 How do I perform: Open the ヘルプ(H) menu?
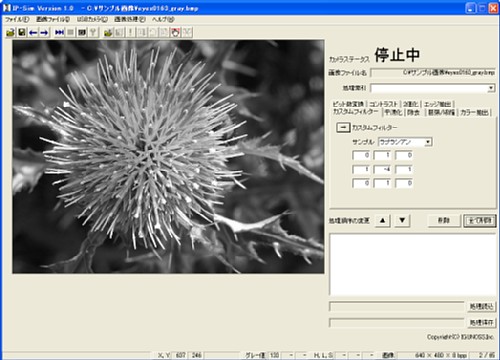(163, 19)
